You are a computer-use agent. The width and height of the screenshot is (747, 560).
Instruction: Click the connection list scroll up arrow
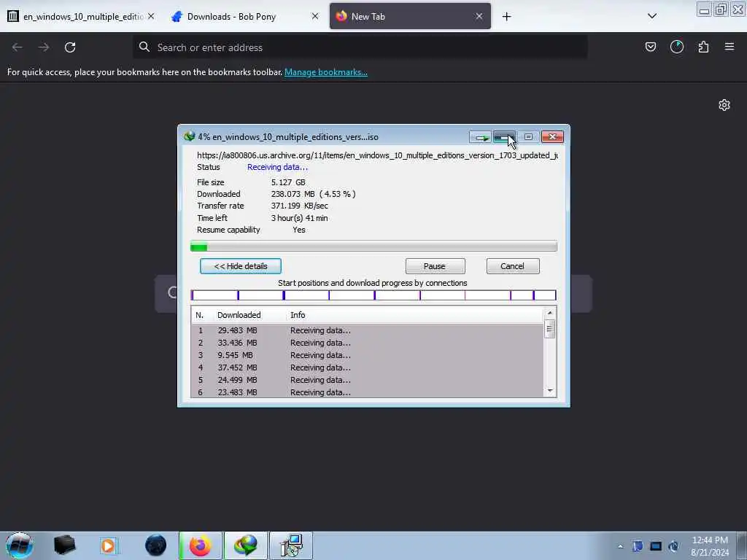pyautogui.click(x=550, y=313)
